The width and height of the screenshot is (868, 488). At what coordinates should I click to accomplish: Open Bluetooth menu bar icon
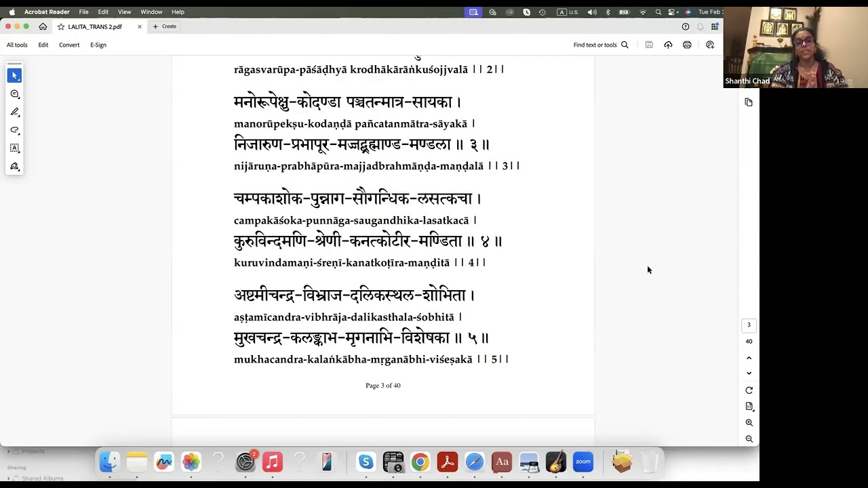pyautogui.click(x=608, y=12)
